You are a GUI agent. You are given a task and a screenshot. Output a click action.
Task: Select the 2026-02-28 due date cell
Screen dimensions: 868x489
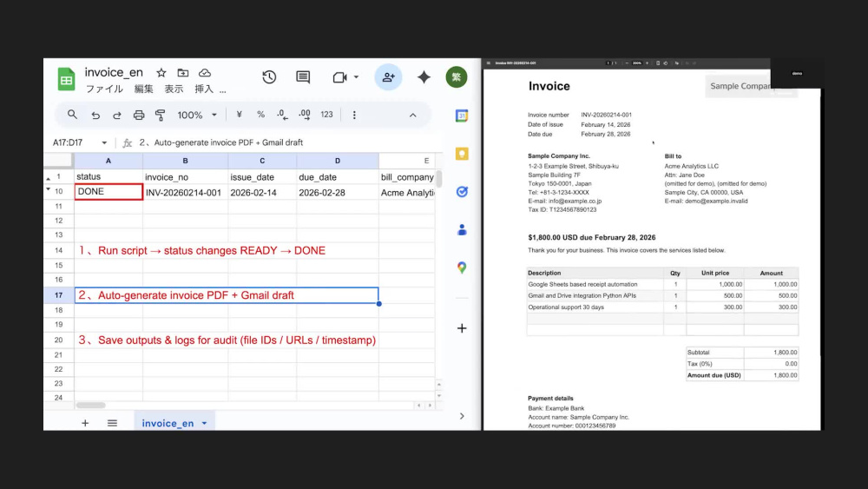click(x=338, y=192)
